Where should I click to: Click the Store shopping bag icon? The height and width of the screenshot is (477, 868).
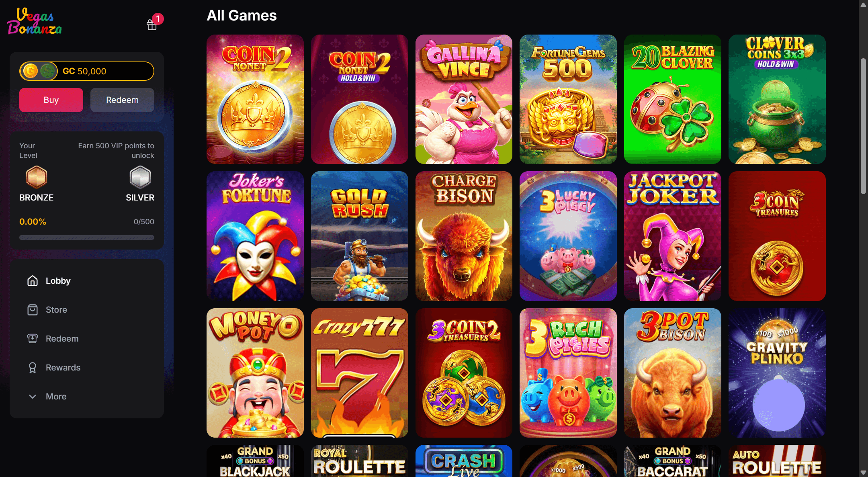click(33, 309)
